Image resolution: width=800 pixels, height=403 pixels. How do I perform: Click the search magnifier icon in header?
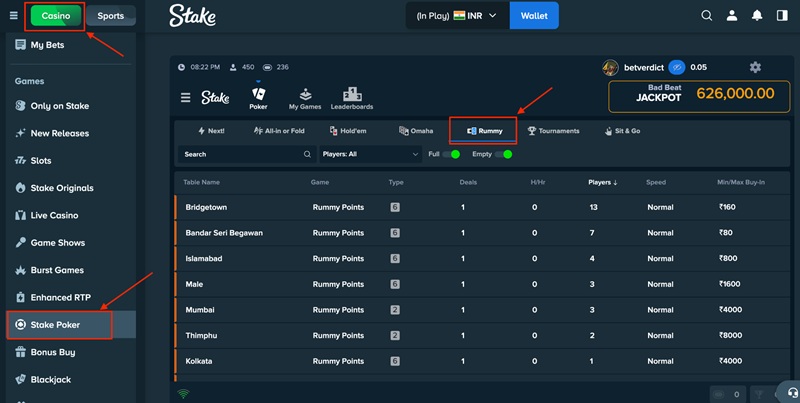pyautogui.click(x=707, y=16)
